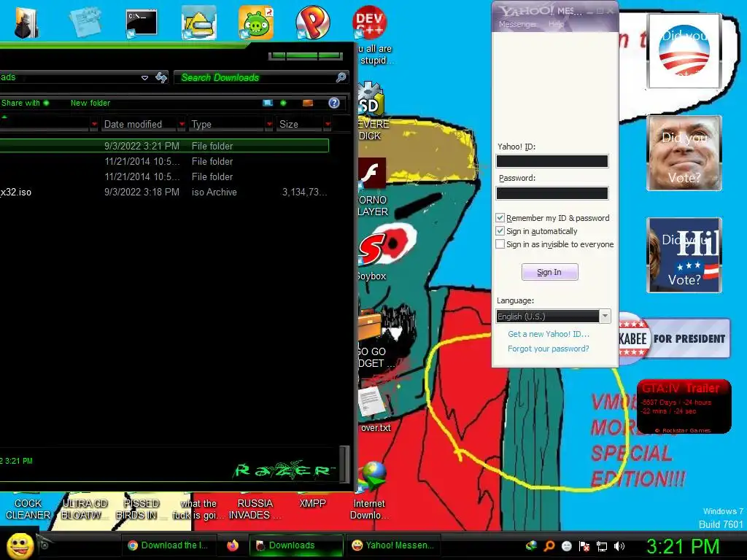Open the Size column filter arrow
Viewport: 747px width, 560px height.
tap(328, 124)
